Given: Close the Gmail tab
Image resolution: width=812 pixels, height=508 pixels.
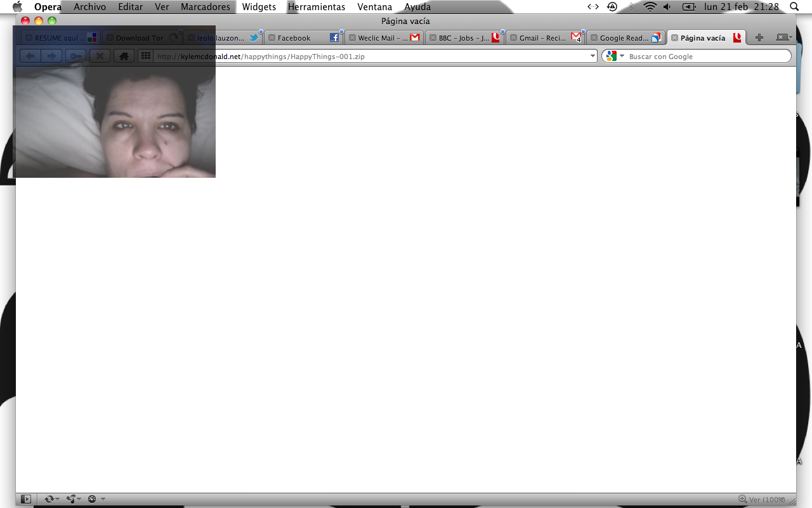Looking at the screenshot, I should point(513,38).
